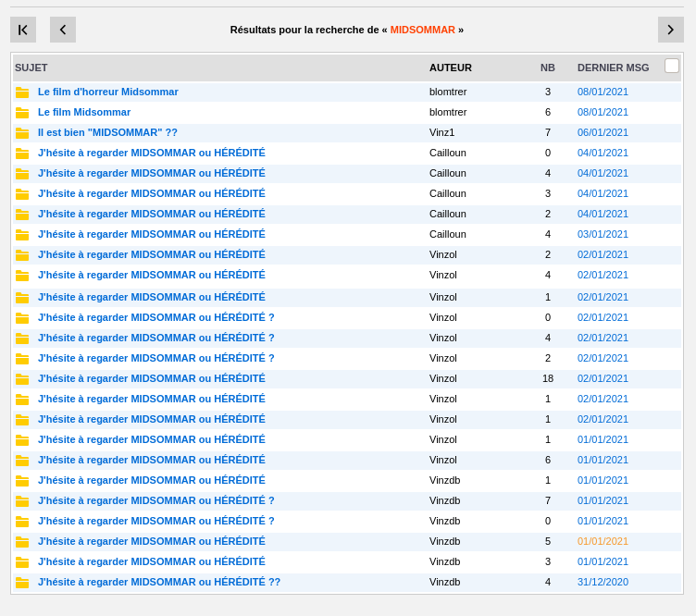The width and height of the screenshot is (696, 616).
Task: Click folder icon of Vinzdb topic with 3 replies
Action: 22,562
